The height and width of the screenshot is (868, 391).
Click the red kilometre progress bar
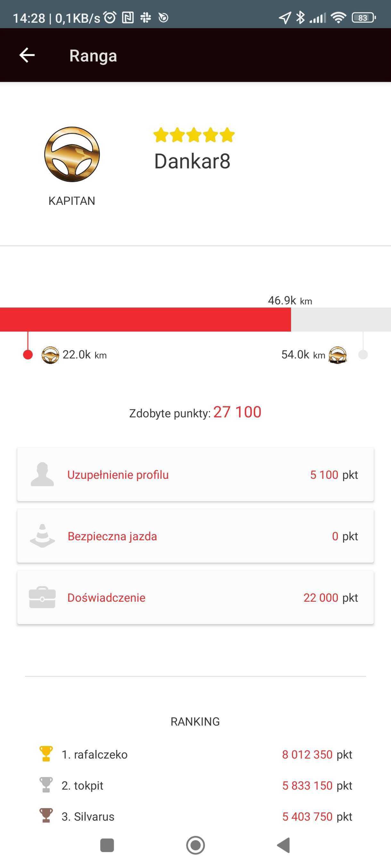[146, 319]
